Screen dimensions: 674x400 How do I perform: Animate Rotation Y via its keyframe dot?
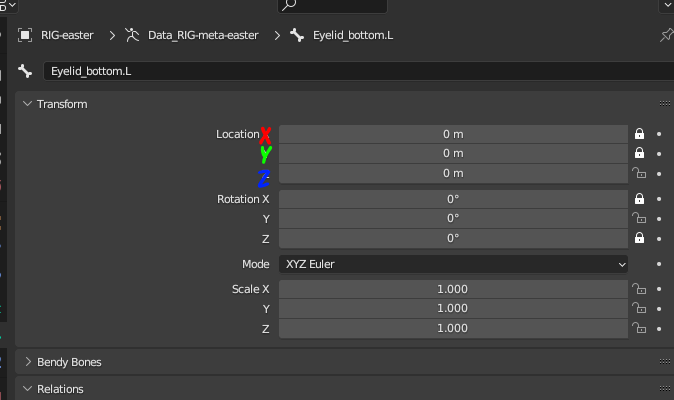pos(659,219)
